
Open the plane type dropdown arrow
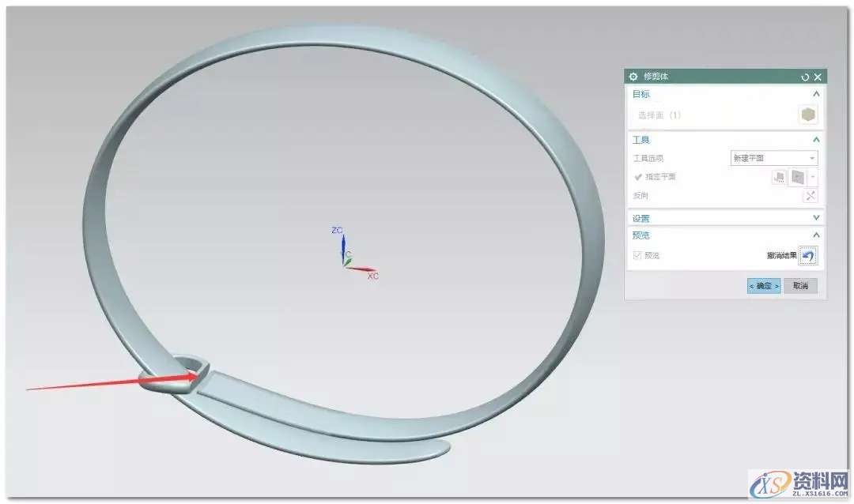[813, 177]
